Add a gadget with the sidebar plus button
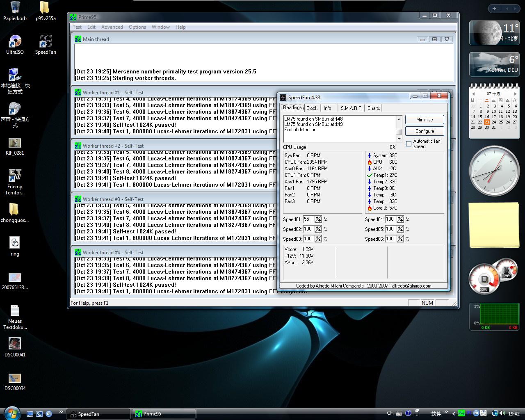This screenshot has height=420, width=525. point(494,9)
